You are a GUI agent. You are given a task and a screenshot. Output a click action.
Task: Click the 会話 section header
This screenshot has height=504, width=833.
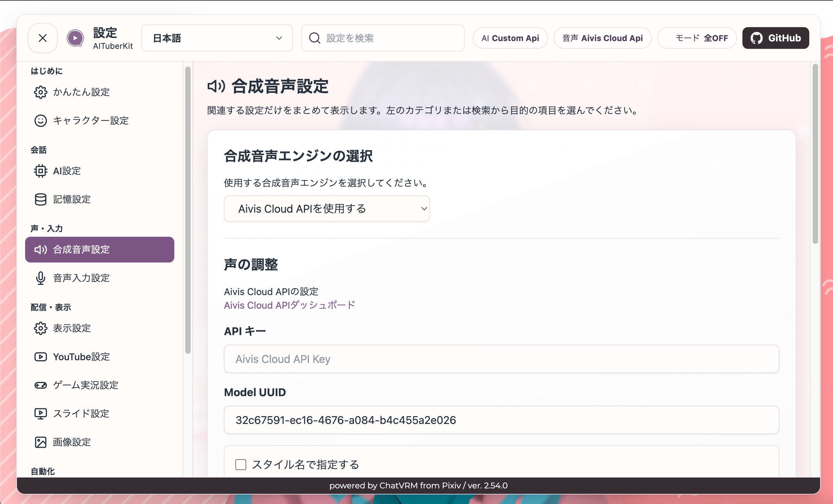tap(39, 150)
